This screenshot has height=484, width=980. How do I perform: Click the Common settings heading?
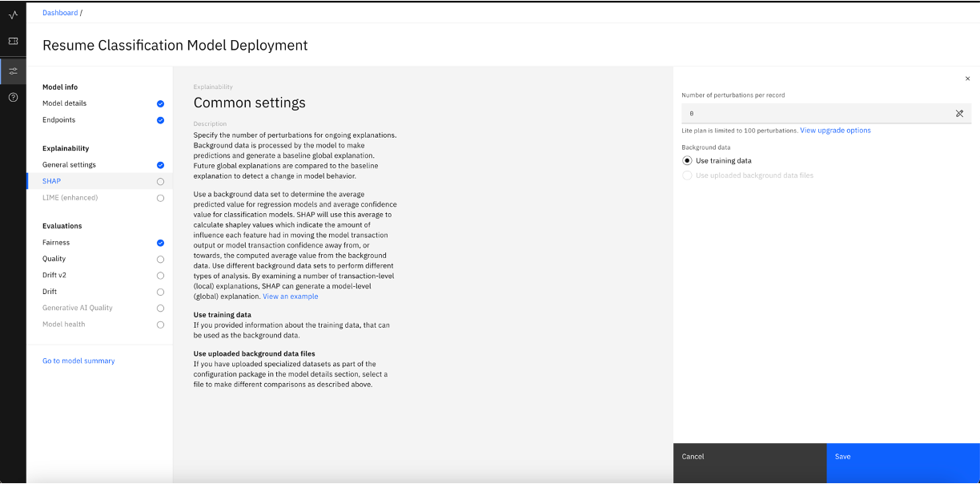pyautogui.click(x=250, y=103)
